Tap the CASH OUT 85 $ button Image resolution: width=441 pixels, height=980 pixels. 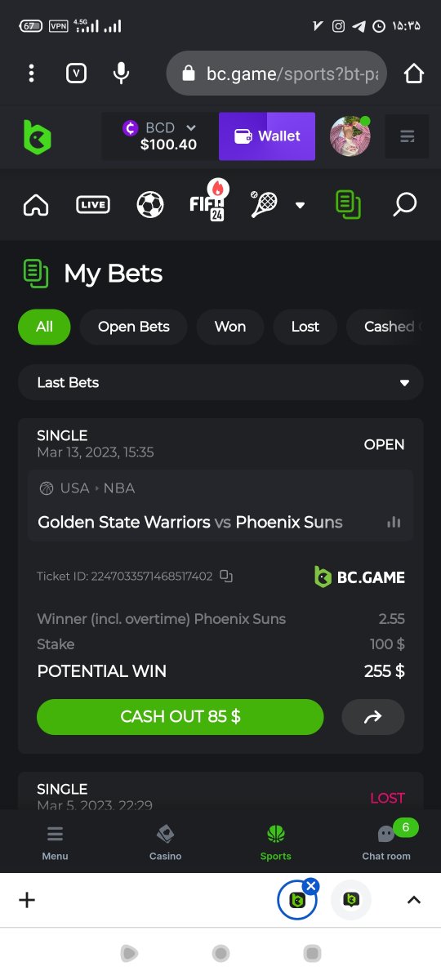[180, 717]
